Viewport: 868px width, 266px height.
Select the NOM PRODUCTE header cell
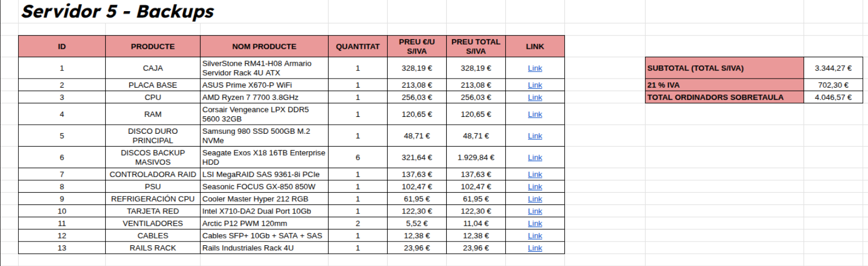264,46
